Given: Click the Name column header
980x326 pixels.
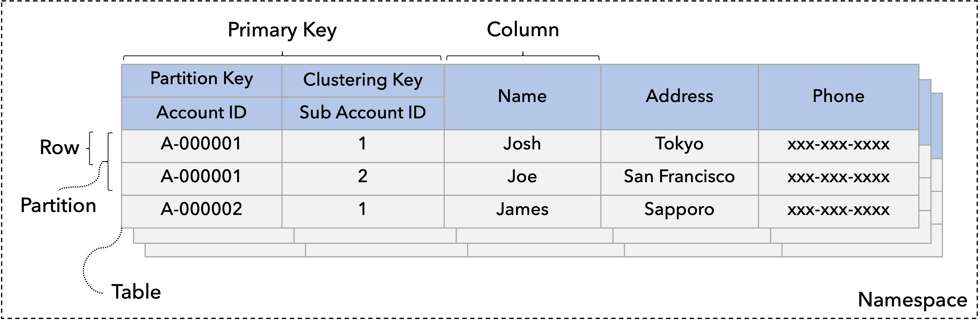Looking at the screenshot, I should (x=522, y=96).
